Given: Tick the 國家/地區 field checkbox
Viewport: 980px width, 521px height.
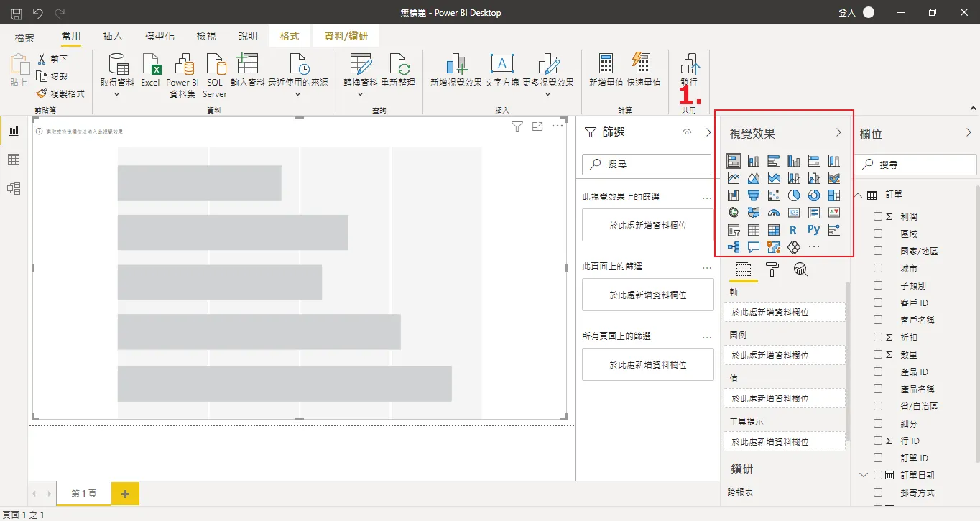Looking at the screenshot, I should click(878, 251).
